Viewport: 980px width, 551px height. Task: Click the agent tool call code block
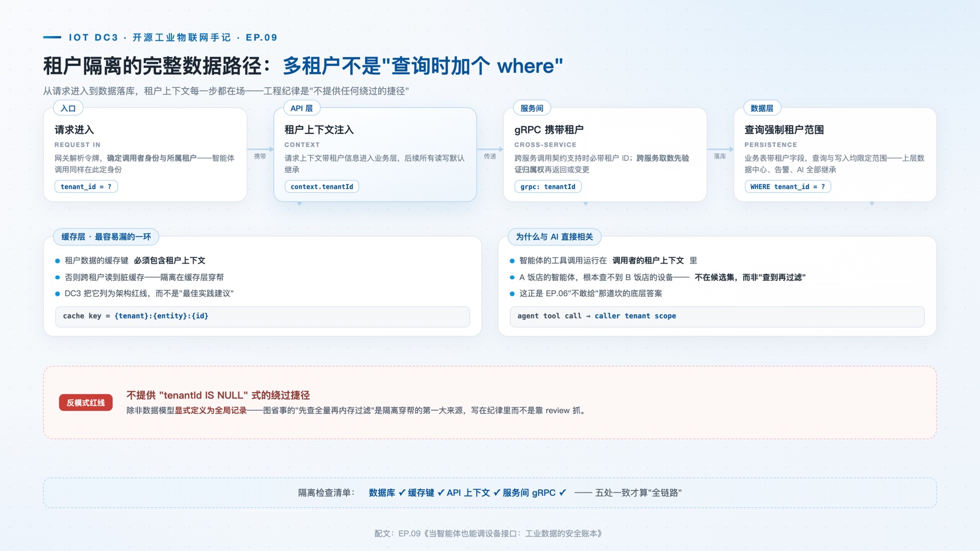(x=717, y=317)
